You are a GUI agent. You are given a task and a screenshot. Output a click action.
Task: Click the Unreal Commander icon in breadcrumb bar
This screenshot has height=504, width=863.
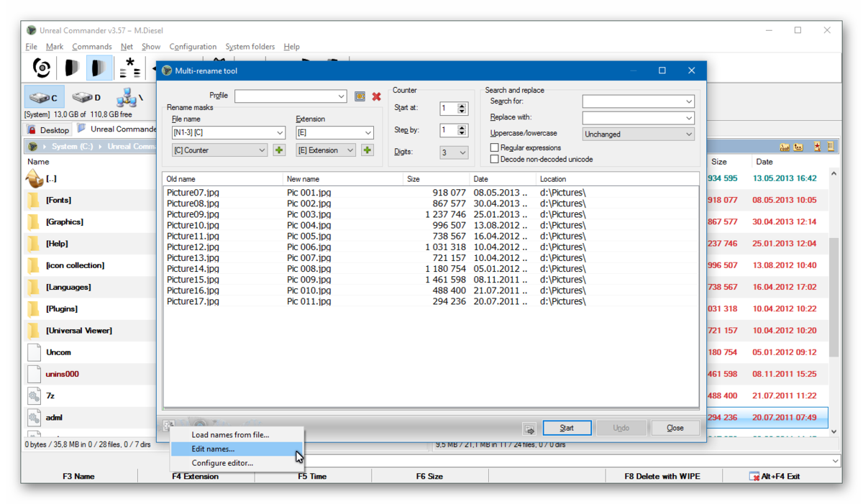pyautogui.click(x=32, y=147)
